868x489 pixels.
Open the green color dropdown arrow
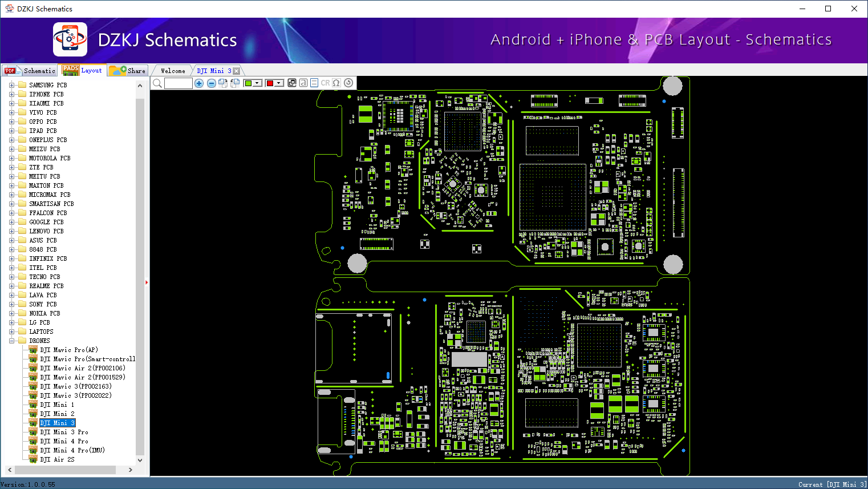(258, 83)
